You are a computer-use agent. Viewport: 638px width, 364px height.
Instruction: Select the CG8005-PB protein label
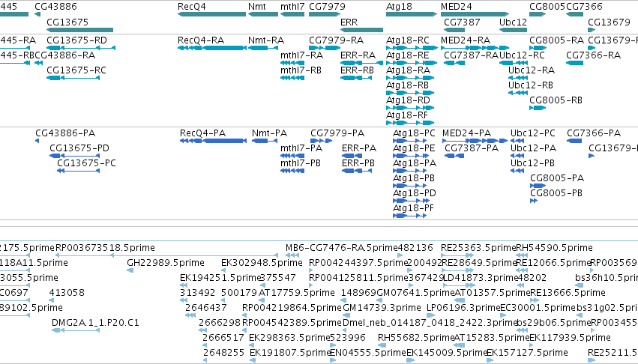click(556, 192)
